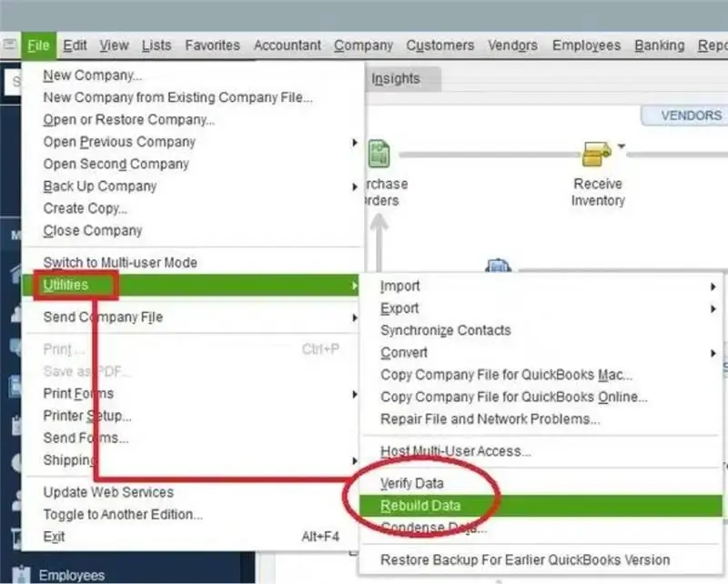The image size is (728, 584).
Task: Open the Favorites menu
Action: click(213, 45)
